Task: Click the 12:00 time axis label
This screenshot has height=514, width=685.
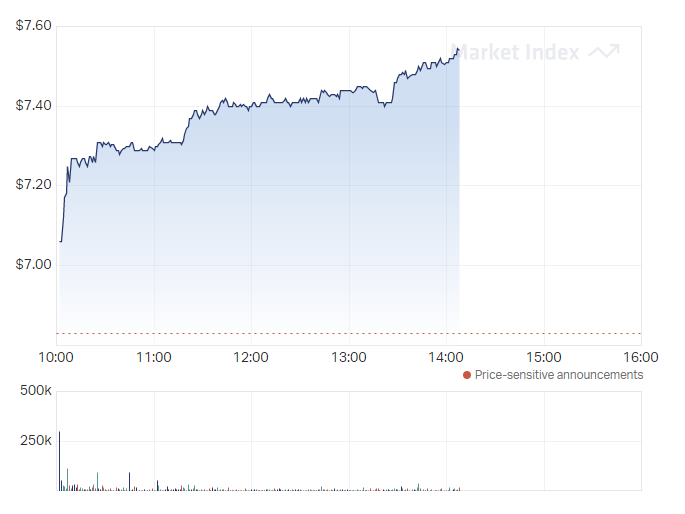Action: point(251,357)
